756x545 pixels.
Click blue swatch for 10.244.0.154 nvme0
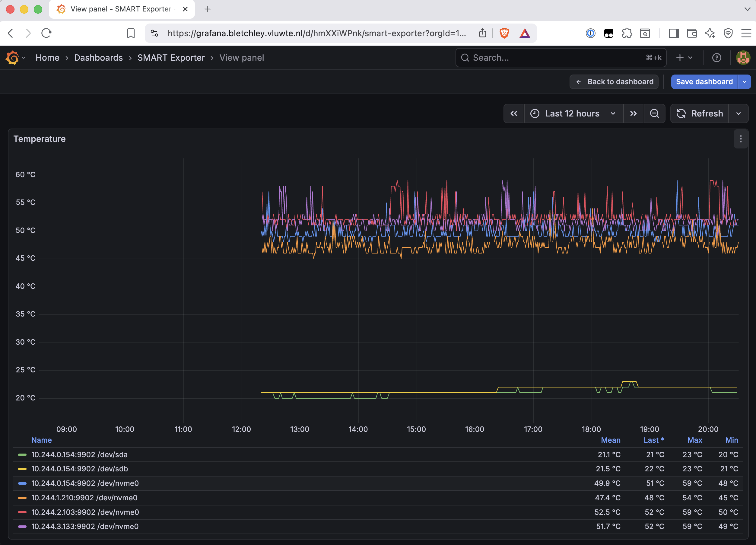point(22,483)
